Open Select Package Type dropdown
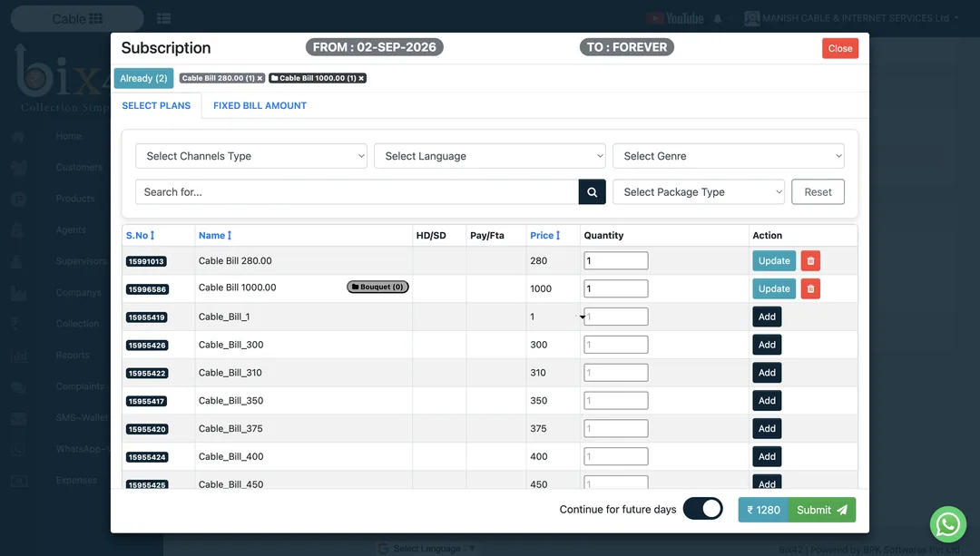The height and width of the screenshot is (556, 980). click(x=699, y=191)
